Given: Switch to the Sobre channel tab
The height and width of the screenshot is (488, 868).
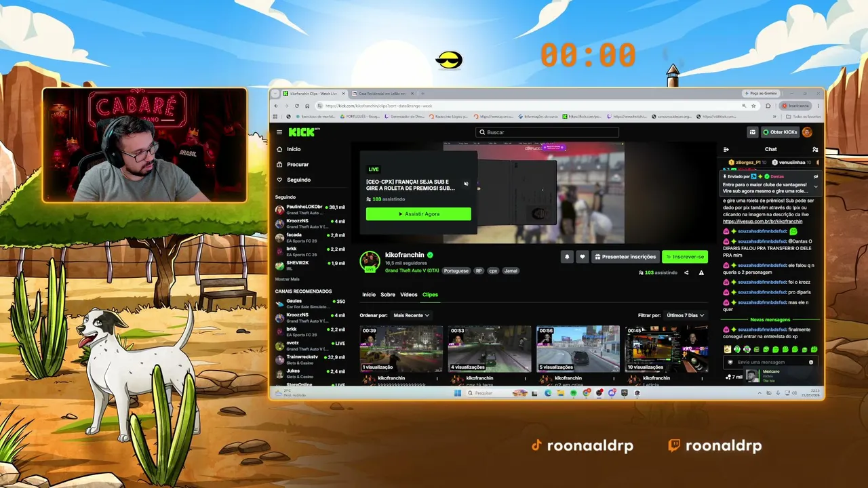Looking at the screenshot, I should [x=388, y=295].
